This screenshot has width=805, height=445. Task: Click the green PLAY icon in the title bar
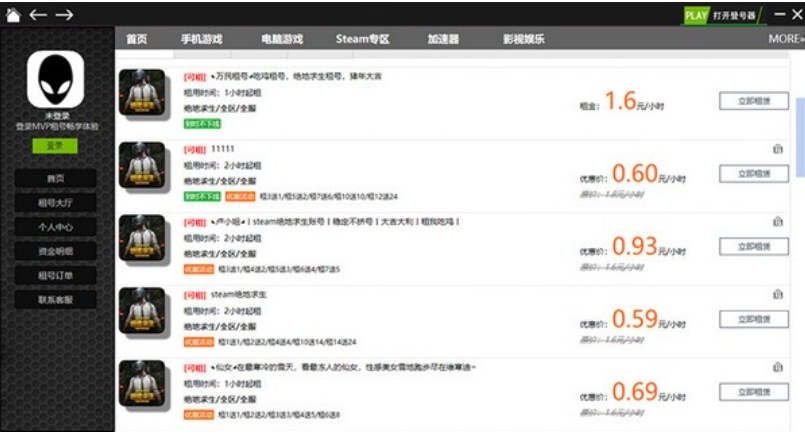[695, 16]
